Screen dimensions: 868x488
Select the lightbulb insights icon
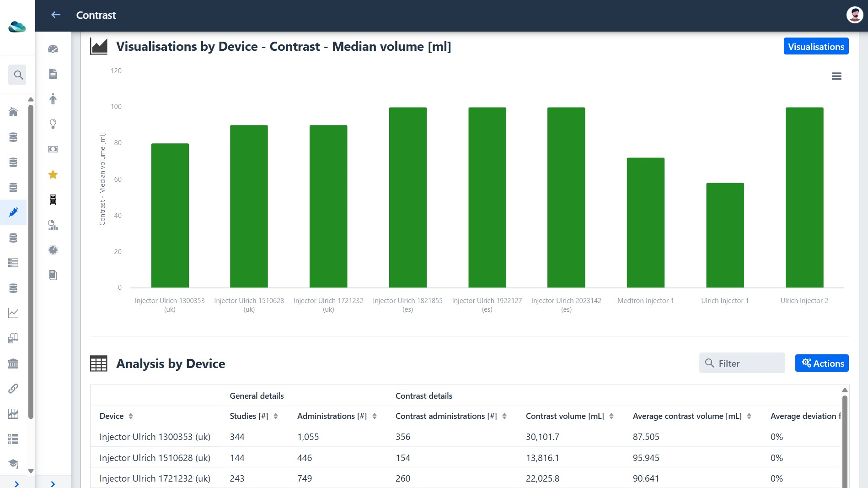(x=53, y=124)
